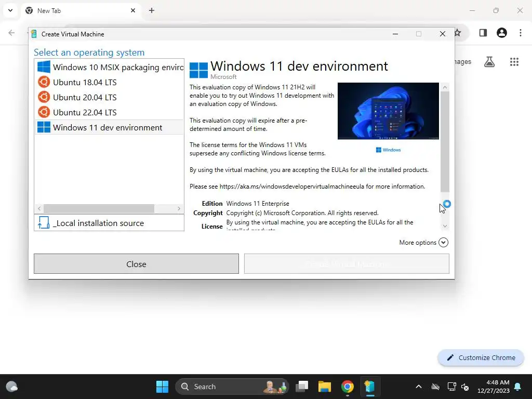Toggle Chrome side panel icon
The width and height of the screenshot is (532, 399).
pyautogui.click(x=483, y=33)
